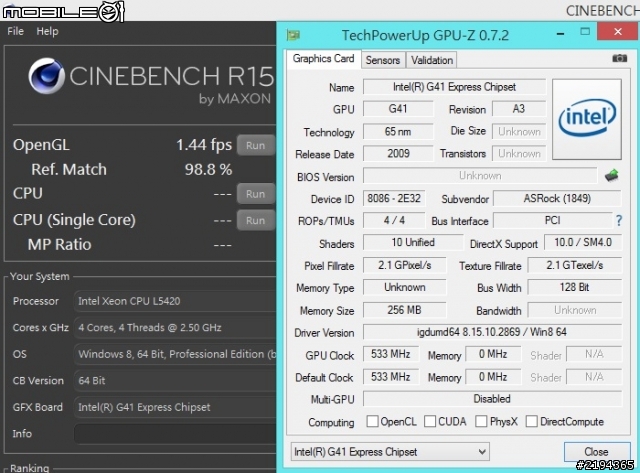Click the Release Date value 2009

[x=398, y=154]
